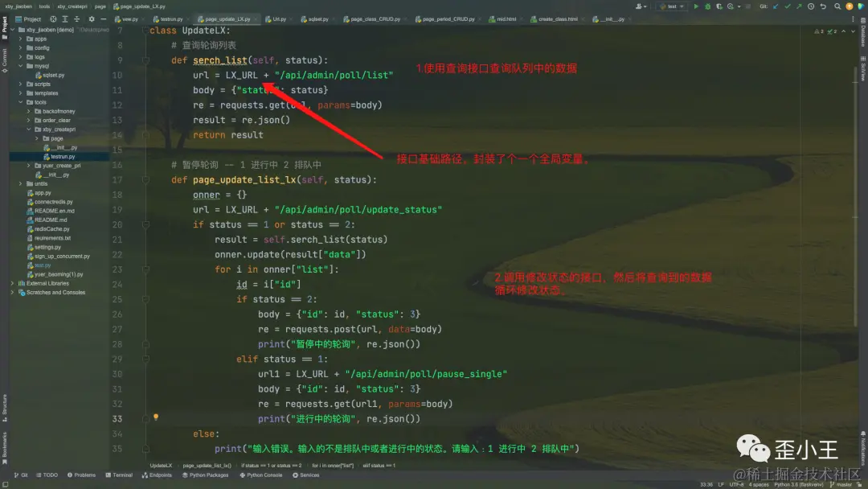Toggle the Project side panel tab

pyautogui.click(x=5, y=27)
